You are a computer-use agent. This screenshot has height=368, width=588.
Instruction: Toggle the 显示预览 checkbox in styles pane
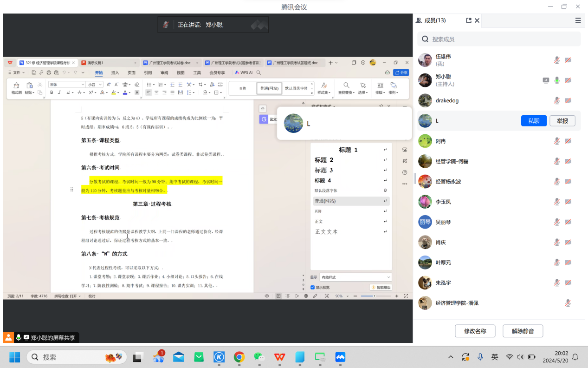tap(313, 288)
